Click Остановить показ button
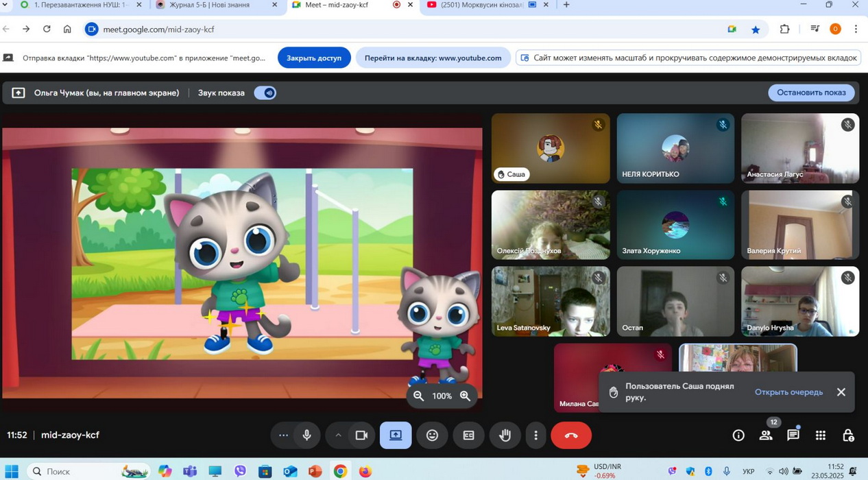Screen dimensions: 868x480 [x=811, y=93]
